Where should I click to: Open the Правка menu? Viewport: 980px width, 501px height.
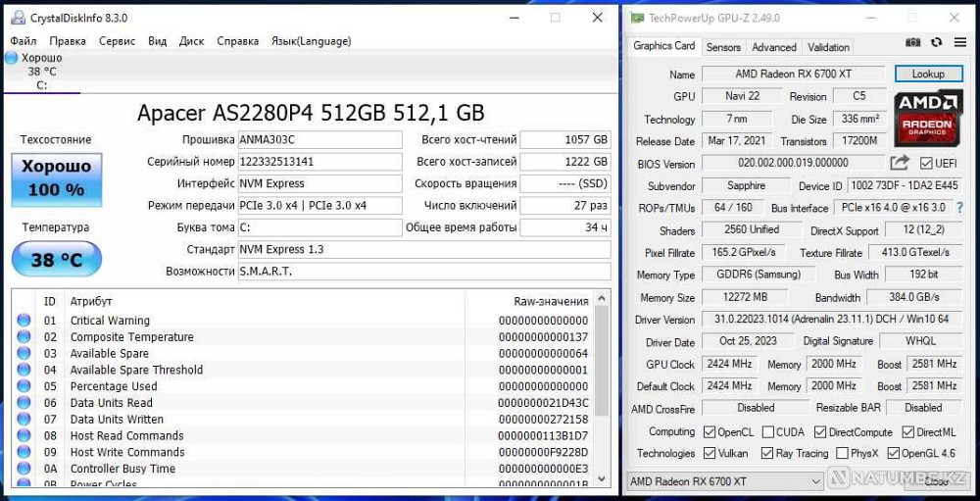click(68, 41)
